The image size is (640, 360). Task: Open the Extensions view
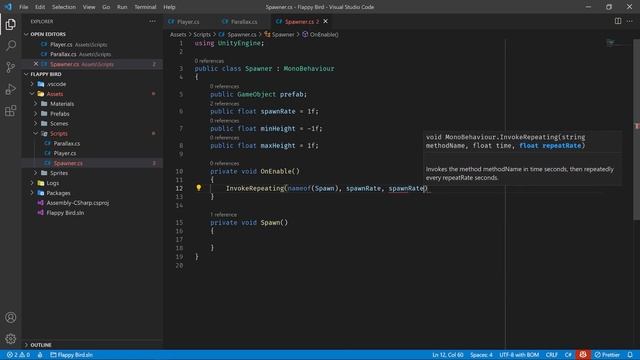(11, 111)
